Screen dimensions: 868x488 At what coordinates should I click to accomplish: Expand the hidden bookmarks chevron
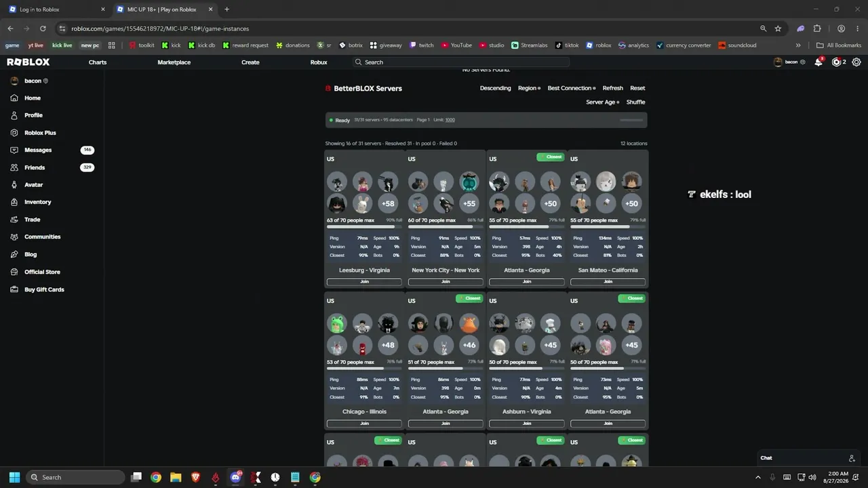pos(798,45)
